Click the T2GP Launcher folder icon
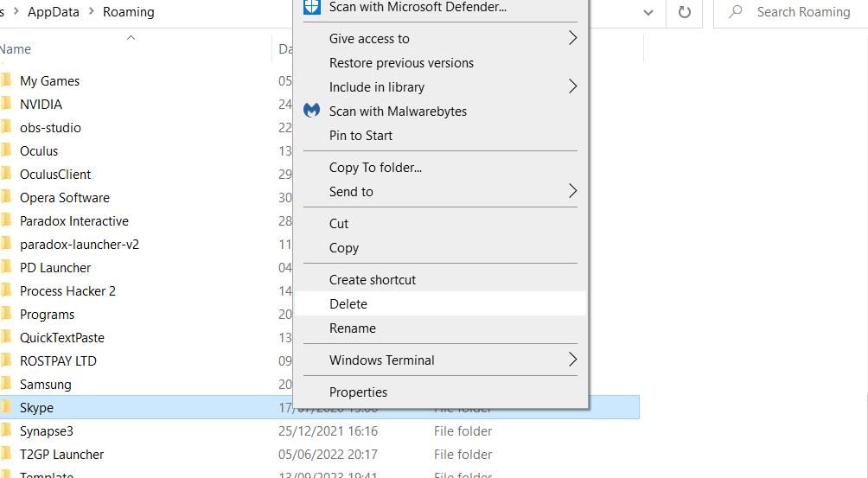This screenshot has width=868, height=478. click(x=5, y=454)
